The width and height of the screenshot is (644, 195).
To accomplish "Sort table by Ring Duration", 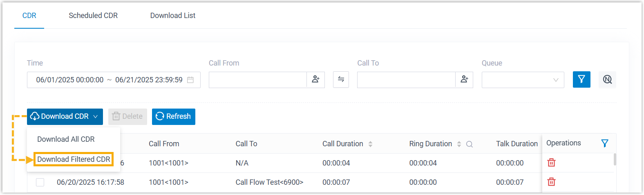I will click(x=459, y=144).
